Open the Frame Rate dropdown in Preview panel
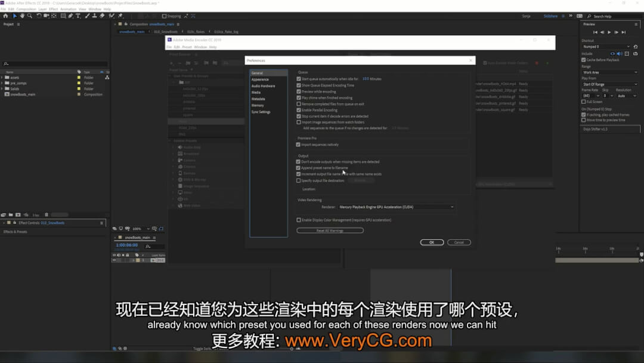This screenshot has width=644, height=363. tap(591, 96)
